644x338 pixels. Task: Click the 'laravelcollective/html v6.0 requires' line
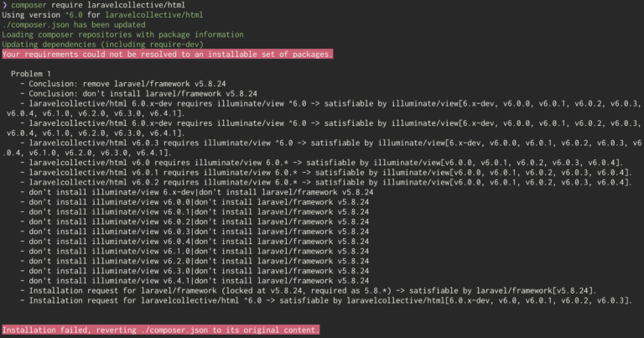coord(322,163)
